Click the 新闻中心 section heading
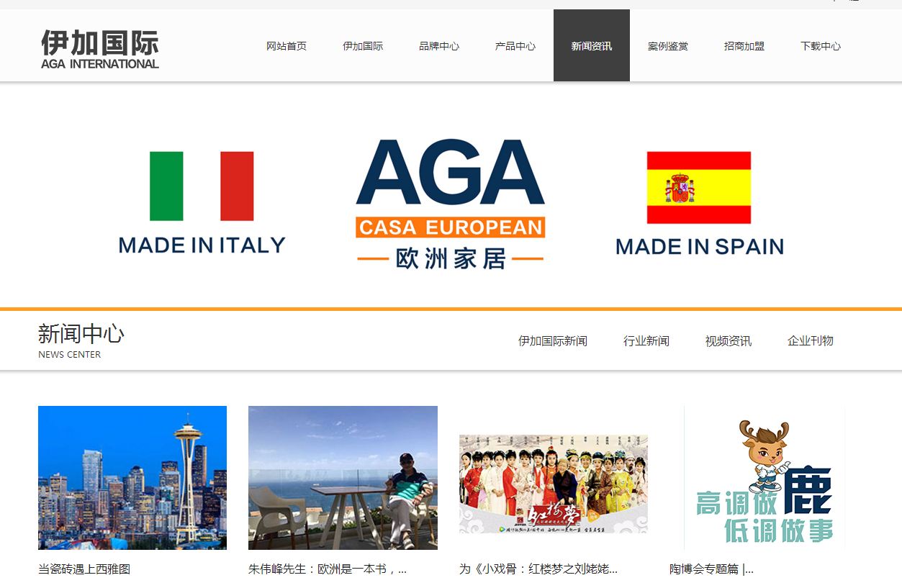The height and width of the screenshot is (588, 902). click(81, 334)
